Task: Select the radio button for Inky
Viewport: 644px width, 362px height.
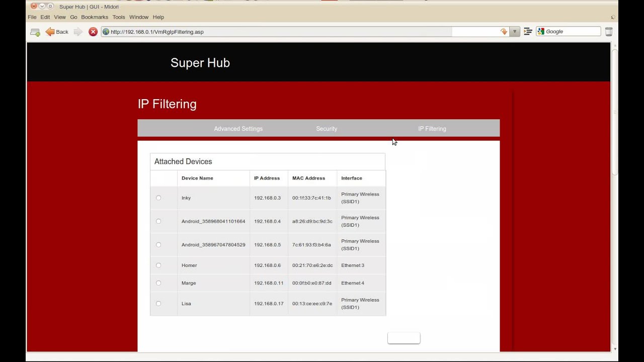Action: [158, 198]
